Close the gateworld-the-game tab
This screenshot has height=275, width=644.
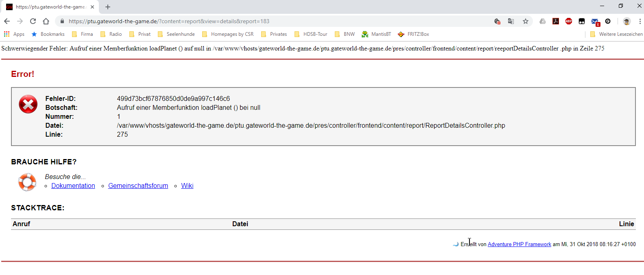pos(92,7)
